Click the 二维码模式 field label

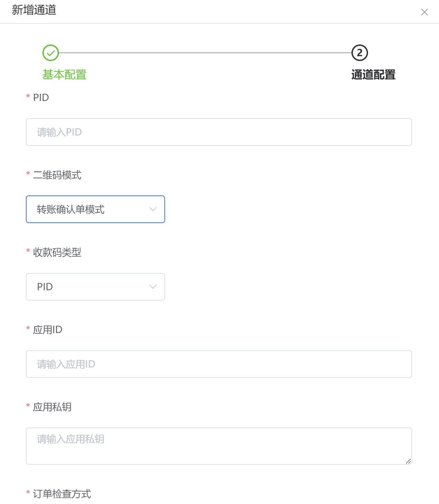tap(57, 175)
